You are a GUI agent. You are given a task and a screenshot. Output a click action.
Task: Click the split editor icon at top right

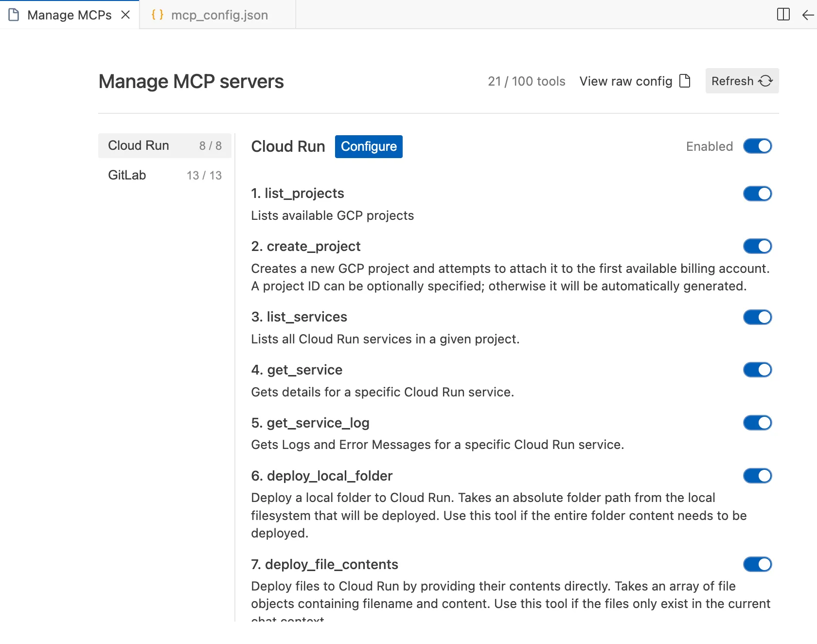click(783, 15)
